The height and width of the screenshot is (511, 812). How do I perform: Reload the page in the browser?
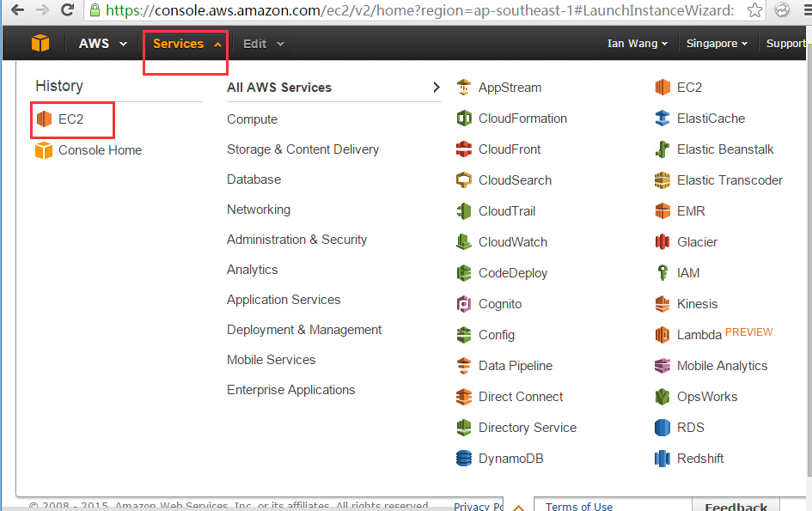coord(67,9)
